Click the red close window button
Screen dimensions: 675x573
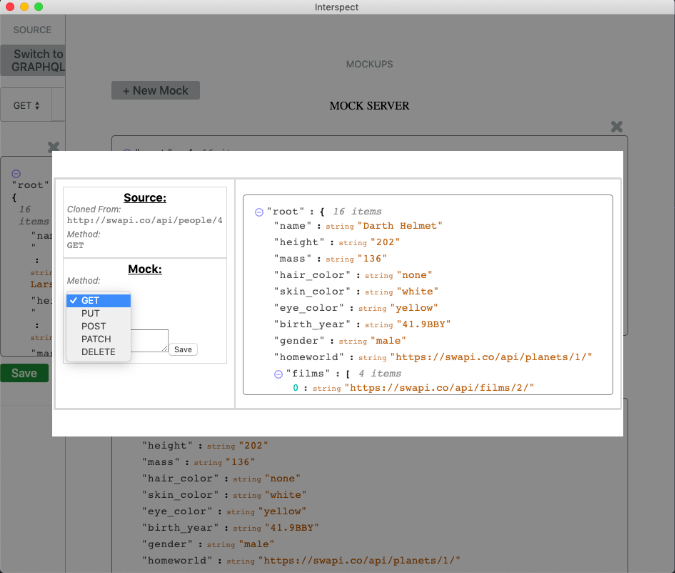click(x=10, y=6)
